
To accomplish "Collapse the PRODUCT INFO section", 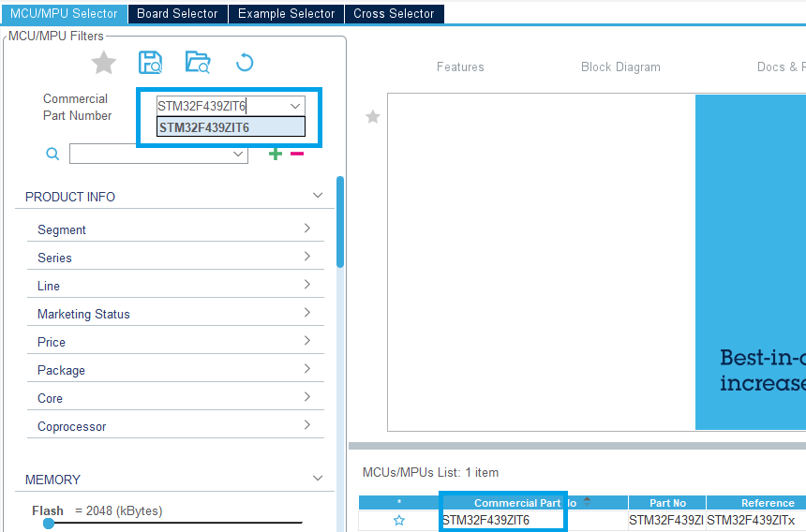I will 318,196.
